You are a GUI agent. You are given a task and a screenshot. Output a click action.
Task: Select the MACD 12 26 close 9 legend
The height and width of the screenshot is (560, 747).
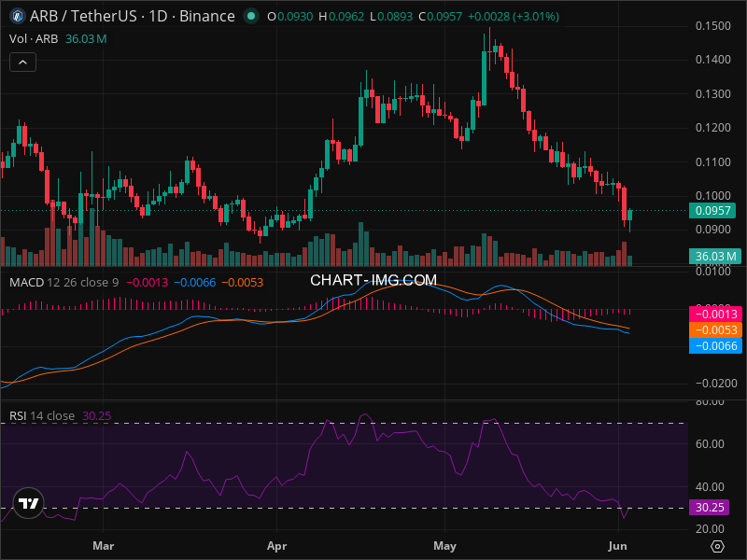[63, 283]
